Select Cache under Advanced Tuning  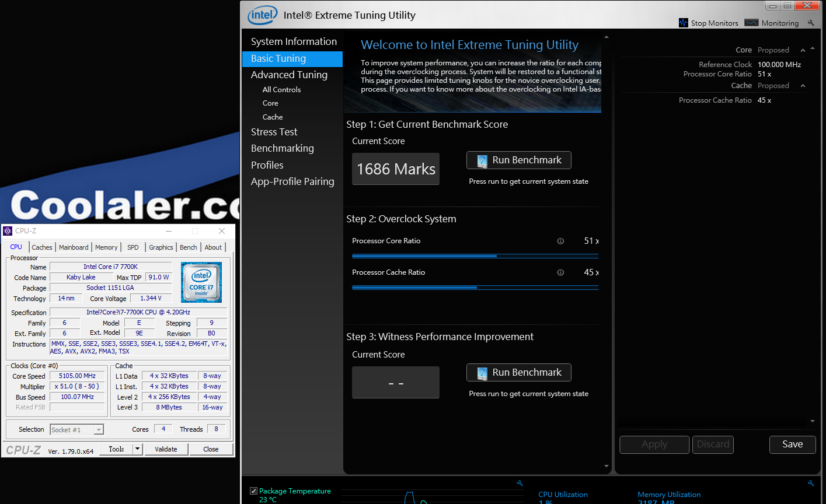(x=273, y=117)
